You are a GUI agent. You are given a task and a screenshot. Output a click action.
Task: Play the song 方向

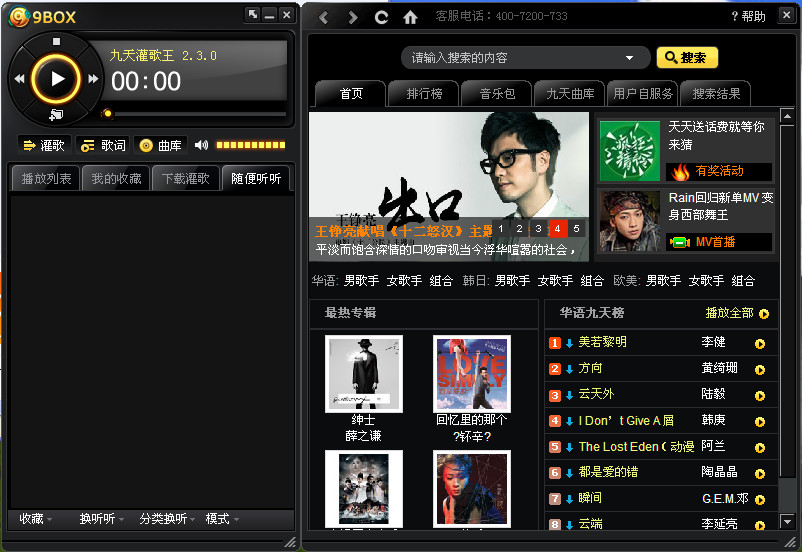tap(760, 370)
